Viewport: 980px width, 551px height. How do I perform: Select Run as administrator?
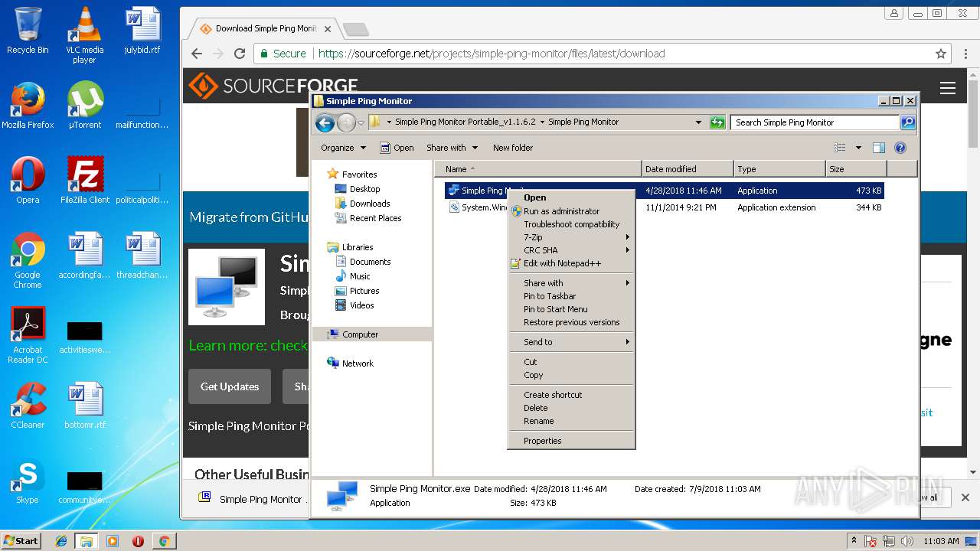pos(572,211)
